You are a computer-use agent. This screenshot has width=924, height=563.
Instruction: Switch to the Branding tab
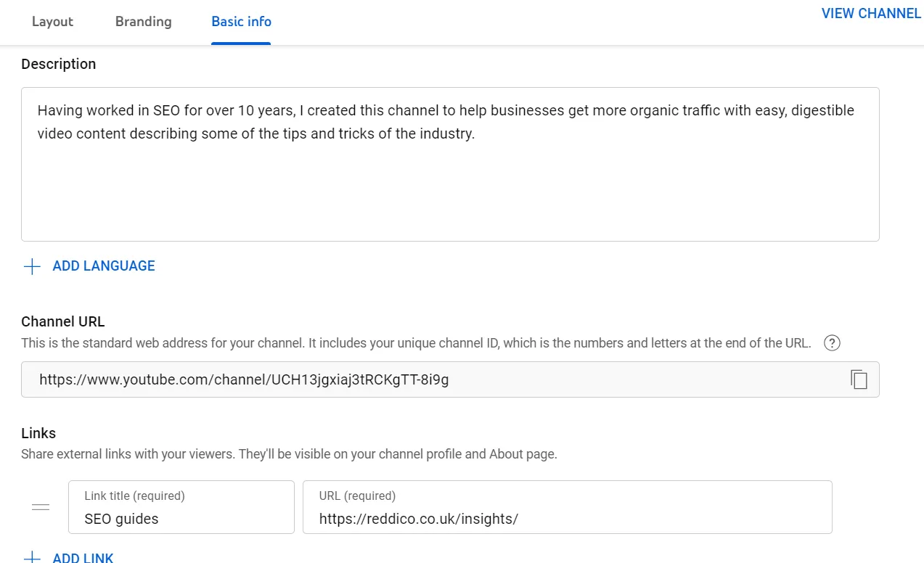[144, 22]
